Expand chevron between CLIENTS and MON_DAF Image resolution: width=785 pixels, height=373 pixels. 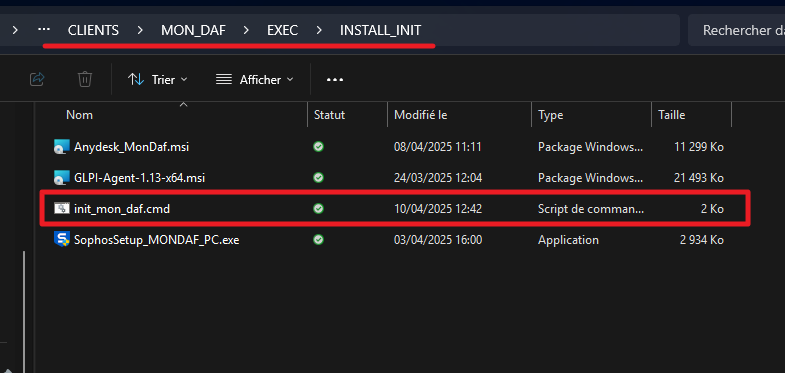click(x=140, y=31)
